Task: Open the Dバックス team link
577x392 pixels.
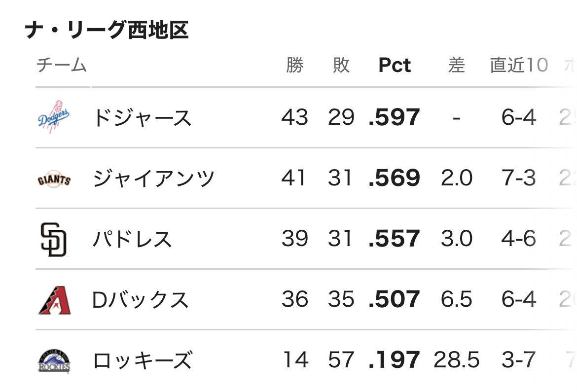Action: 141,300
